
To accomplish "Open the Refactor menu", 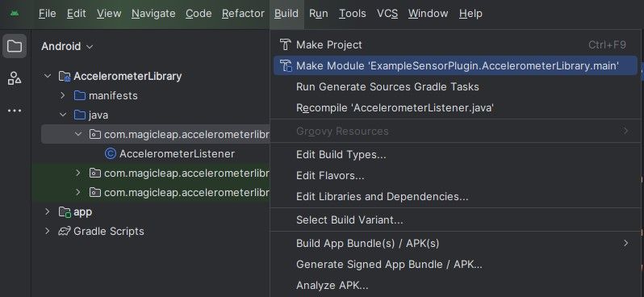I will [243, 14].
